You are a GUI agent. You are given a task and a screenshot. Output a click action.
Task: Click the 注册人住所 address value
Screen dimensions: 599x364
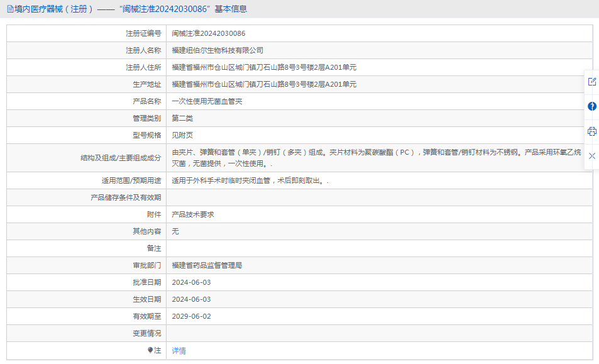[264, 68]
